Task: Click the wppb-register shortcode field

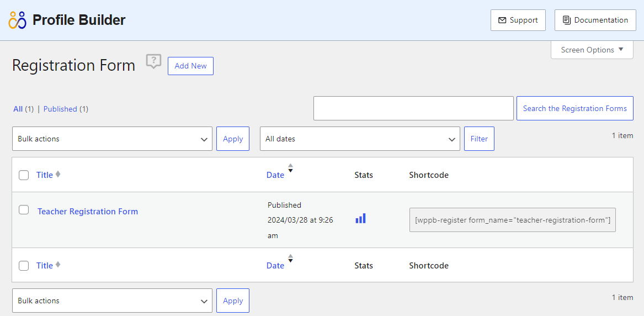Action: pos(513,220)
